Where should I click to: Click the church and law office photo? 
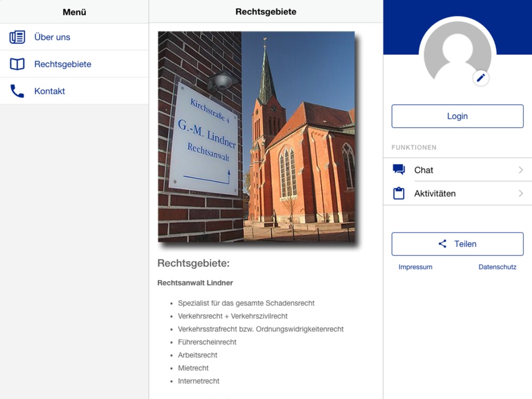tap(256, 136)
